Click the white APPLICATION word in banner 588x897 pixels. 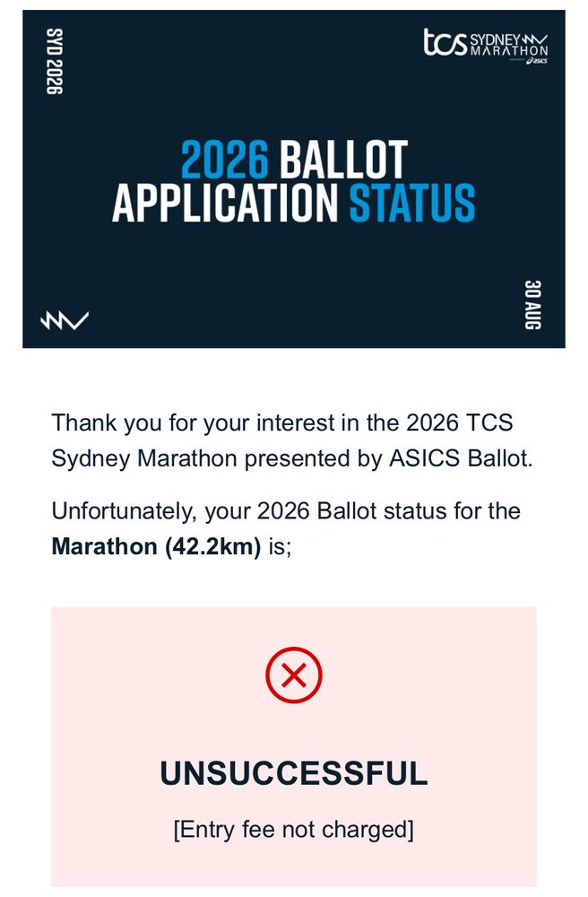click(226, 203)
